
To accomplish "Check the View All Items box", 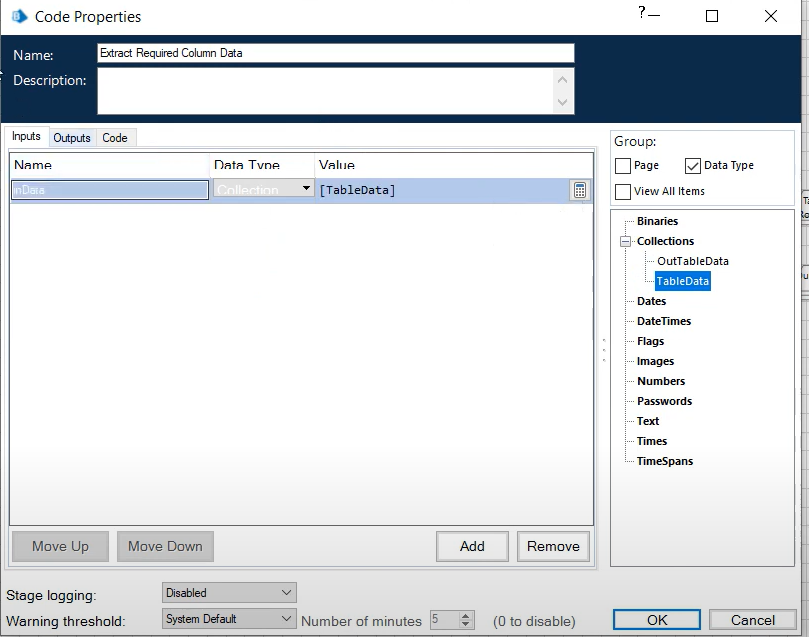I will pyautogui.click(x=623, y=191).
